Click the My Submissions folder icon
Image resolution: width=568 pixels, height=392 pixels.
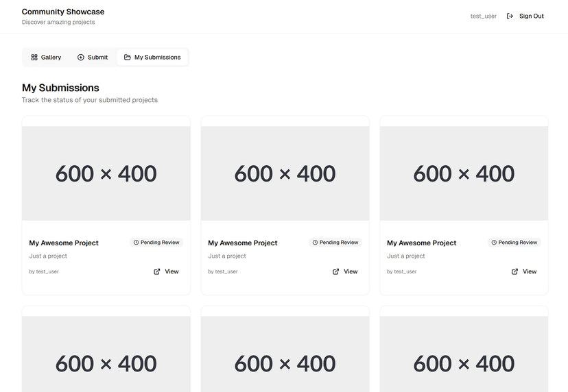coord(128,58)
